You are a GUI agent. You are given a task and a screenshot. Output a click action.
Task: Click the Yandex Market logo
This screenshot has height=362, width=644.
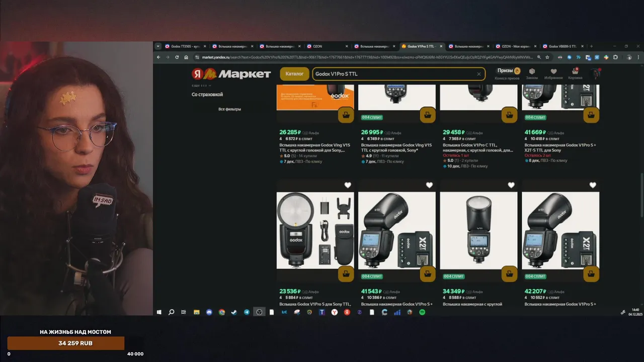(231, 74)
